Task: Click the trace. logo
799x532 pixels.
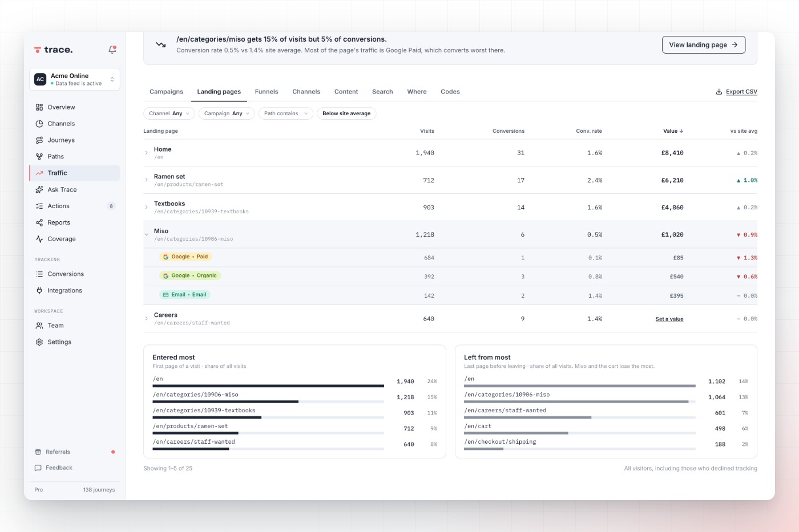Action: (x=54, y=50)
